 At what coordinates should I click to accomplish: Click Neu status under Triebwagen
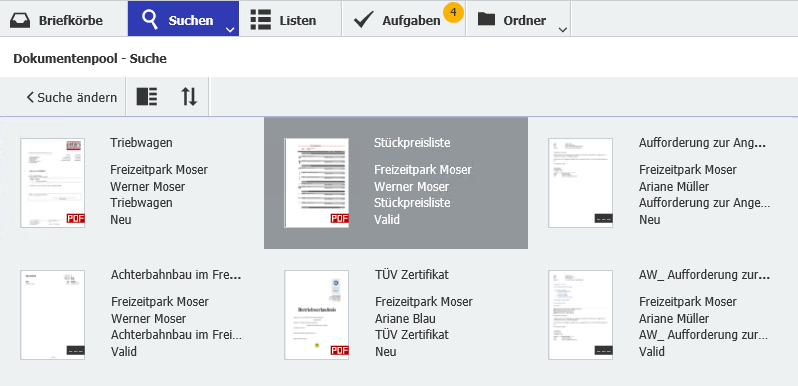coord(121,220)
